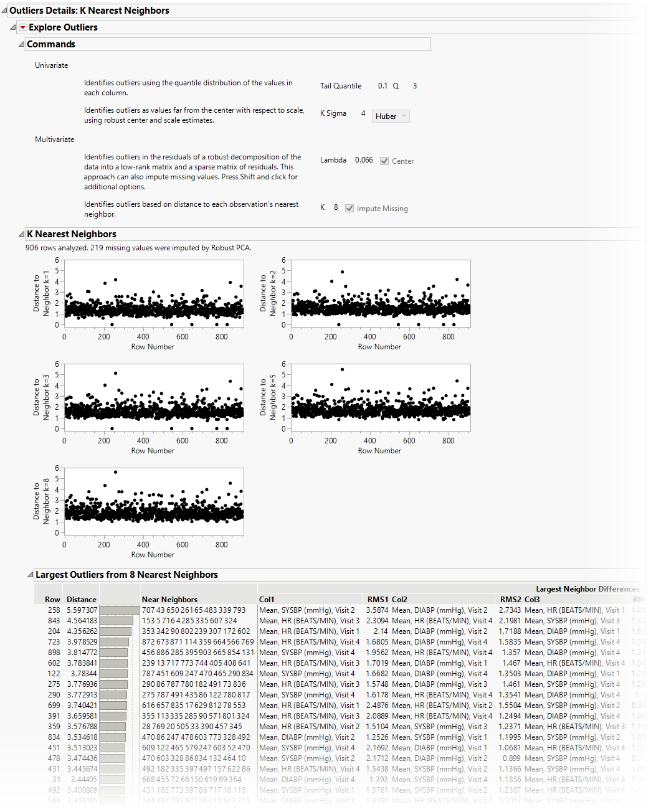Edit the K Sigma value 4
Image resolution: width=651 pixels, height=812 pixels.
coord(363,113)
